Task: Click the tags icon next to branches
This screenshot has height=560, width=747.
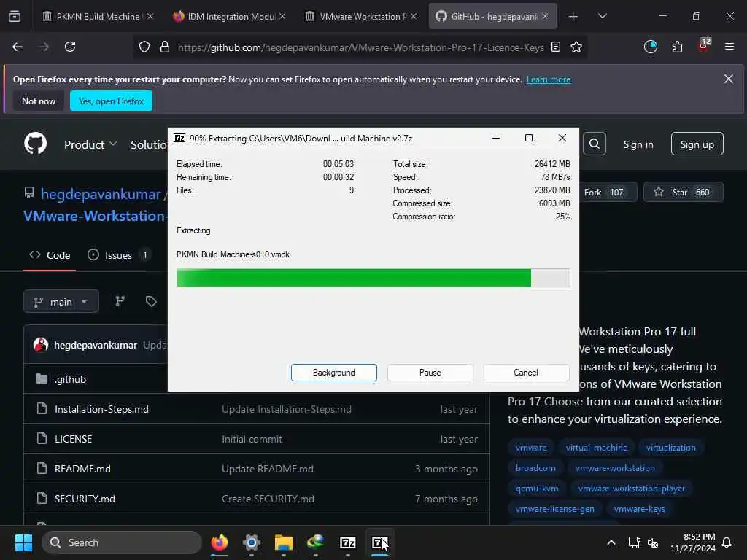Action: point(151,301)
